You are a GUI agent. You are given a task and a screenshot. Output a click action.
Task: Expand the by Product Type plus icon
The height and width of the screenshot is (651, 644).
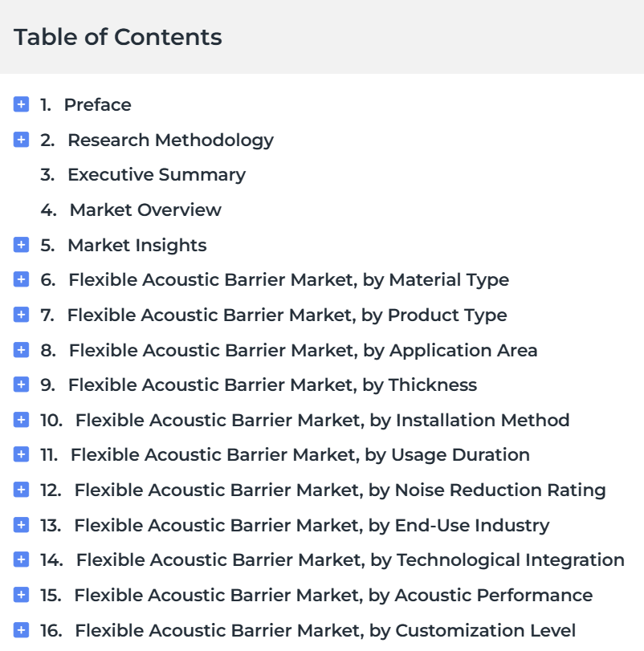point(21,315)
